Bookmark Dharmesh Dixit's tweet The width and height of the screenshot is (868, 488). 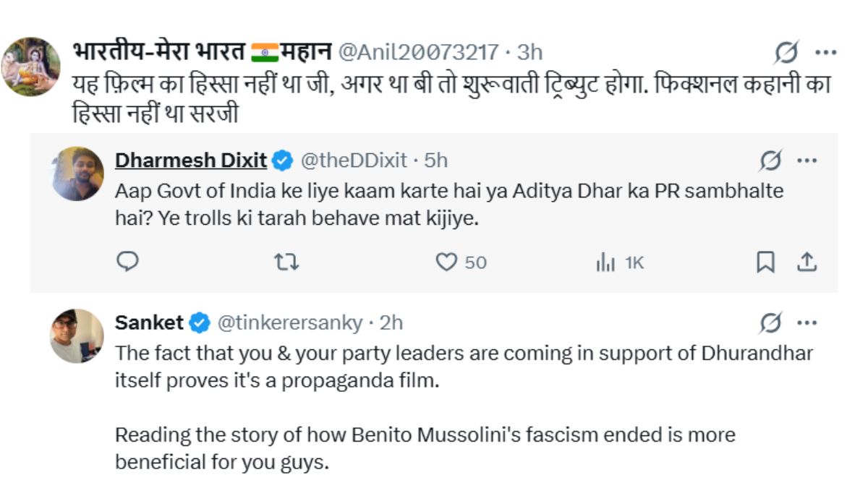(x=765, y=262)
